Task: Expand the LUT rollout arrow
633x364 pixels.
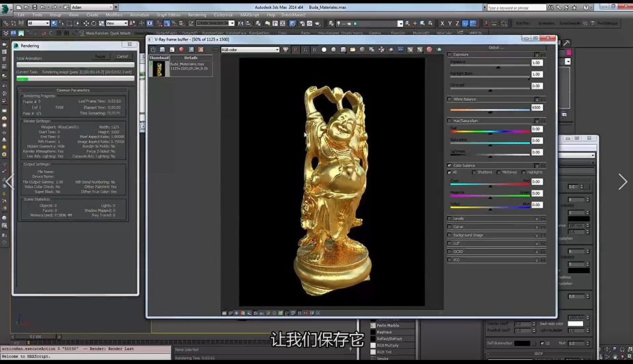Action: [537, 243]
